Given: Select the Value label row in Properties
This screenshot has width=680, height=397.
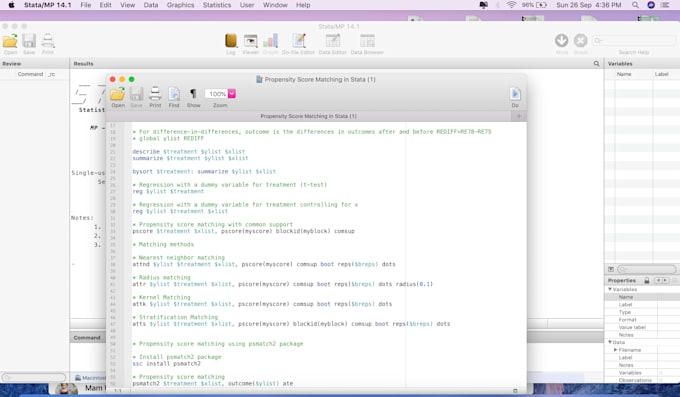Looking at the screenshot, I should [x=642, y=327].
